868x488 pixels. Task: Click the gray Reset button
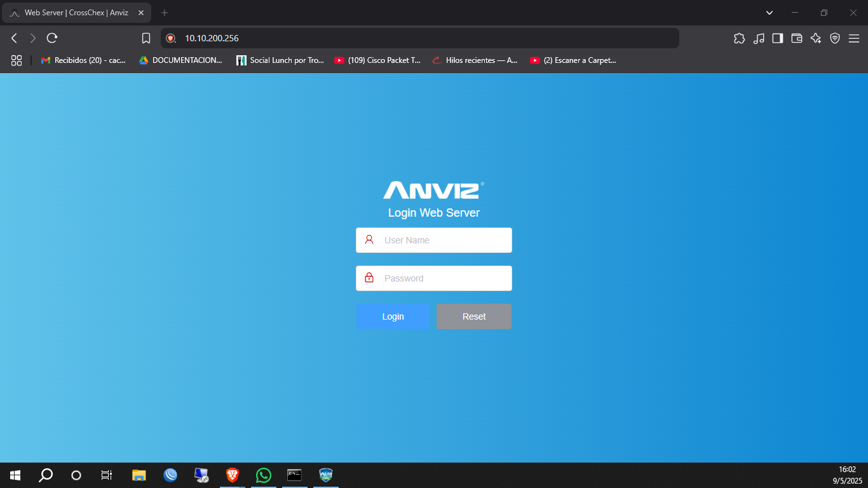[x=474, y=316]
